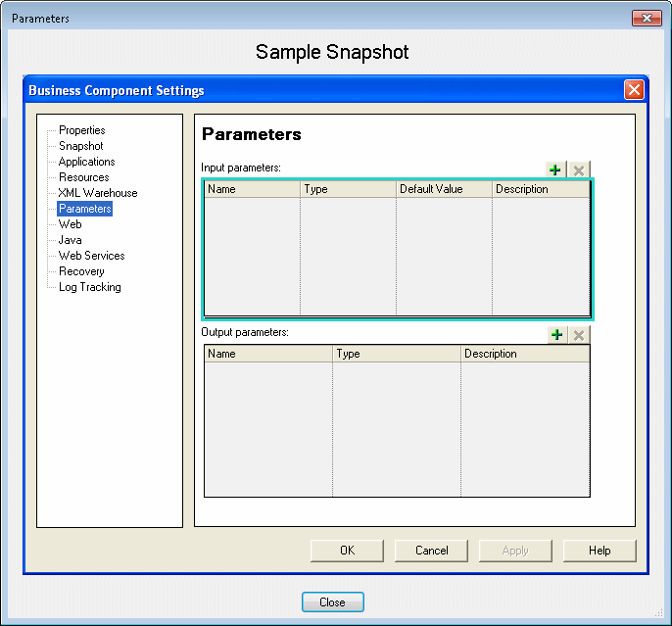Click delete icon for output parameters

[x=579, y=335]
